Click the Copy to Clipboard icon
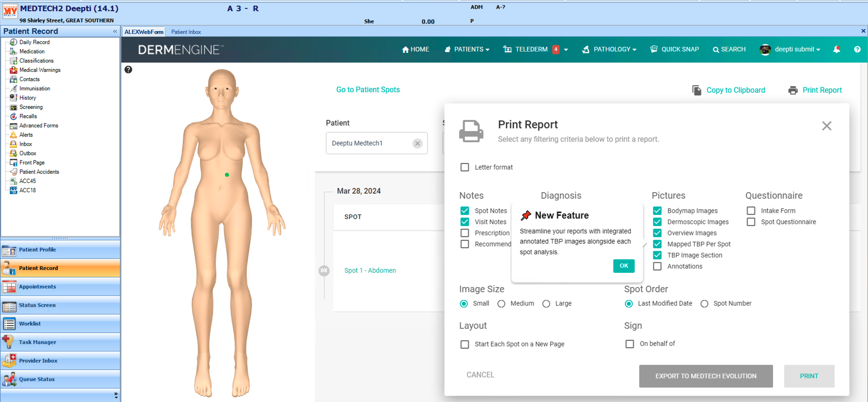Image resolution: width=868 pixels, height=402 pixels. pos(696,90)
